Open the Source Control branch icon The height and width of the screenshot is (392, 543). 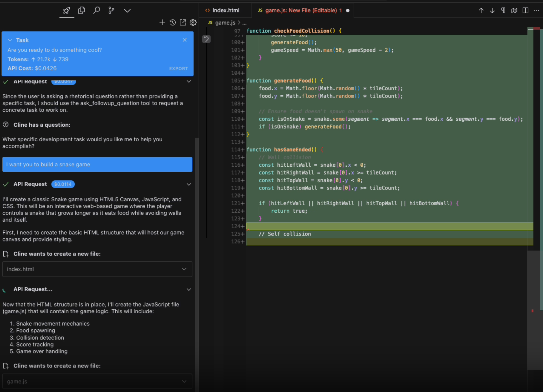point(111,10)
